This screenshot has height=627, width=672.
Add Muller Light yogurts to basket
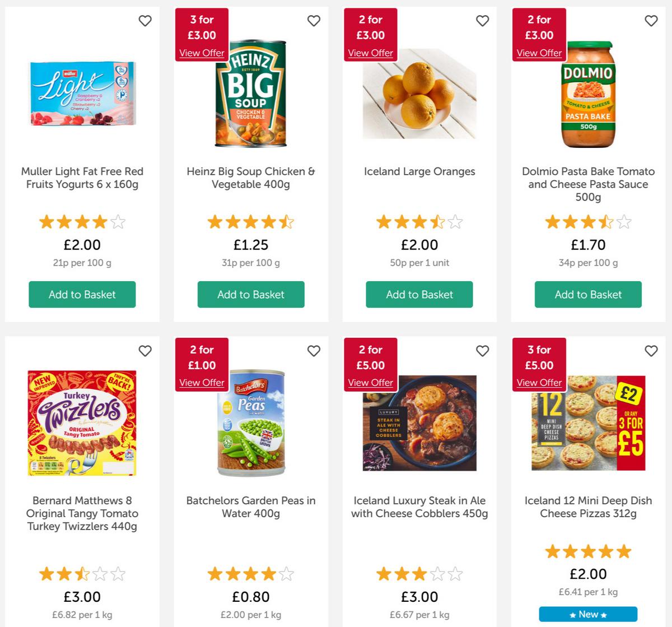82,294
